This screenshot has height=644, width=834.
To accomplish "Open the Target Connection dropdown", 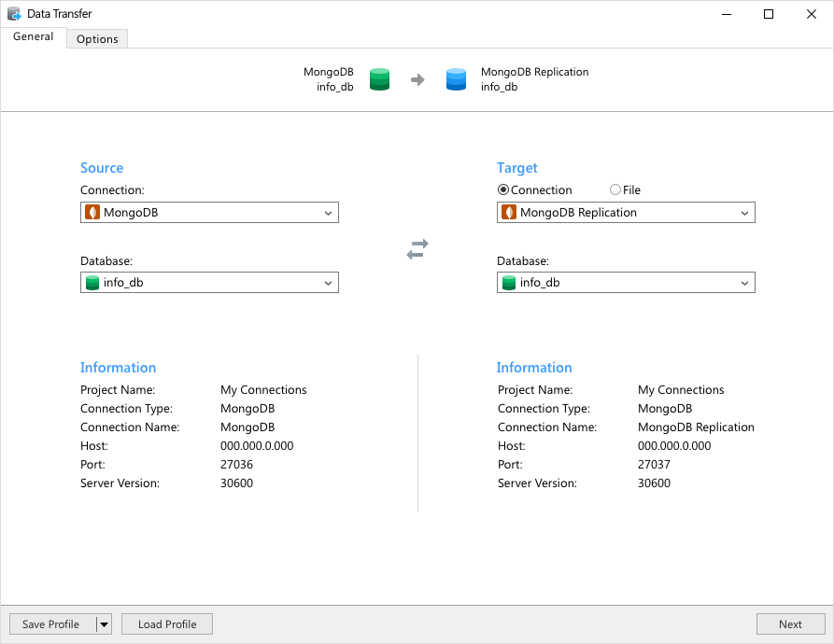I will (x=626, y=213).
